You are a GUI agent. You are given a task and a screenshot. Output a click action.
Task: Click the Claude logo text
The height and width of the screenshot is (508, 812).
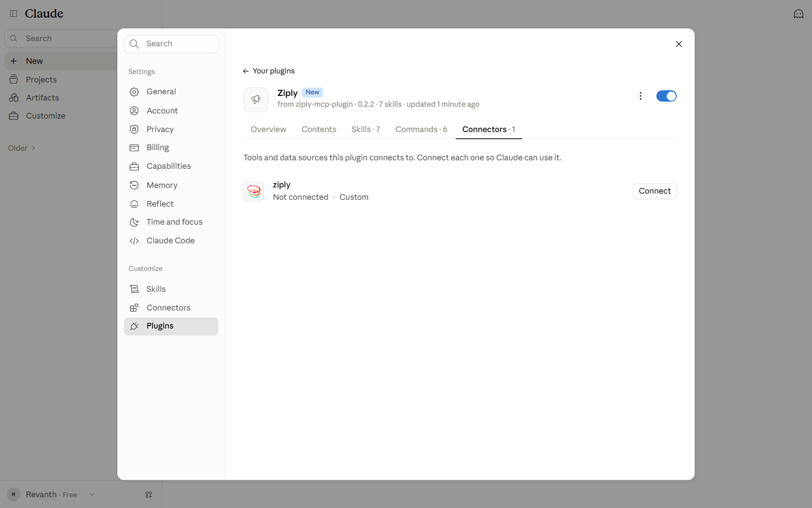coord(44,14)
